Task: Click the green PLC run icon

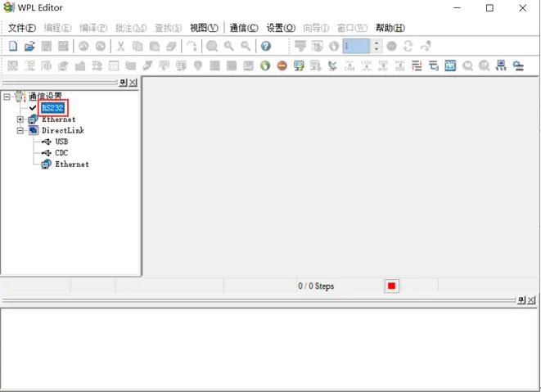Action: click(265, 65)
